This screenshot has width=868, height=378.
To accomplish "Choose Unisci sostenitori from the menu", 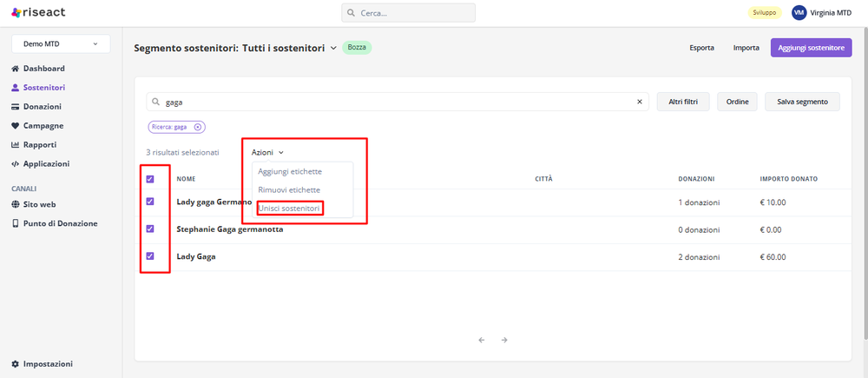I will point(290,209).
